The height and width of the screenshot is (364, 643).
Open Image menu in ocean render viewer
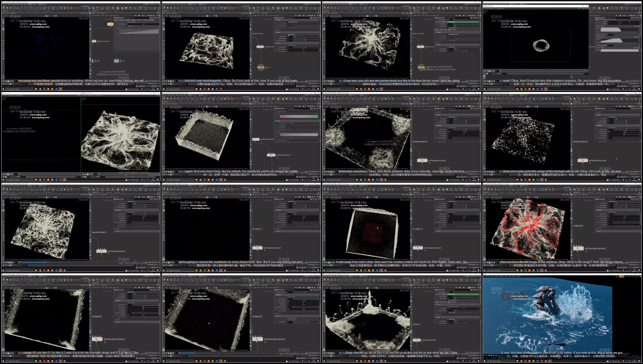click(x=497, y=276)
